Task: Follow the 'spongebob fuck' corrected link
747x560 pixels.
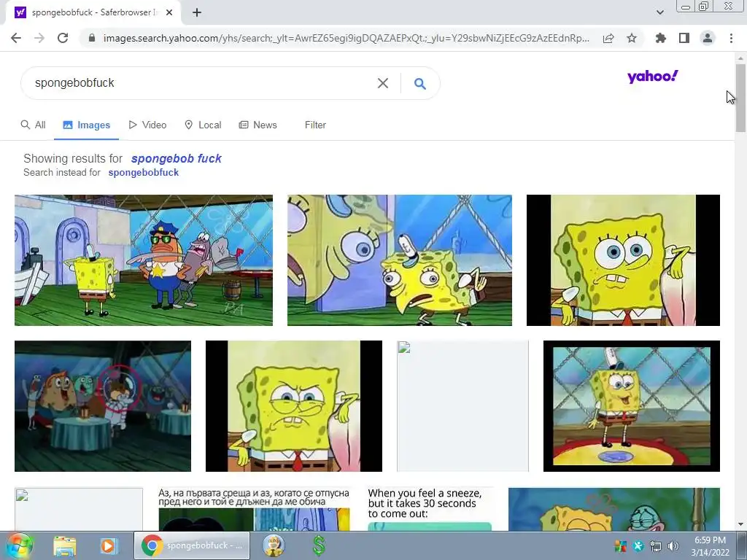Action: click(177, 158)
